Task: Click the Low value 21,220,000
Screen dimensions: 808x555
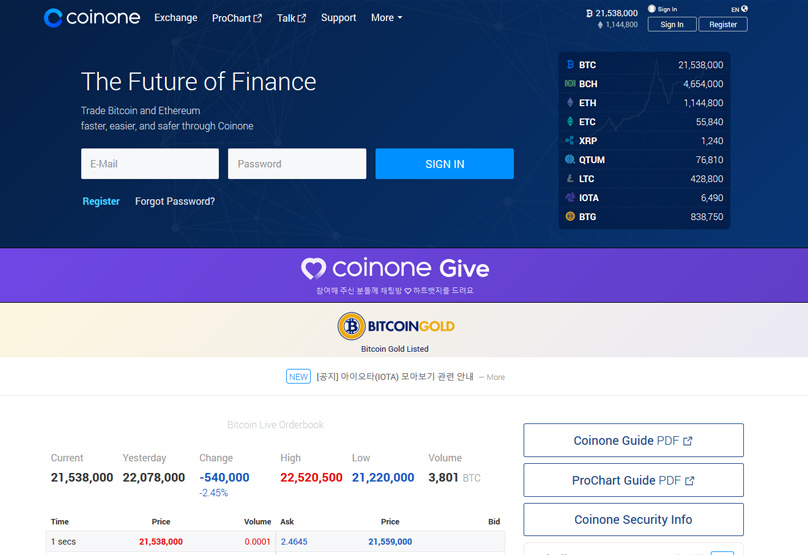Action: pyautogui.click(x=383, y=478)
